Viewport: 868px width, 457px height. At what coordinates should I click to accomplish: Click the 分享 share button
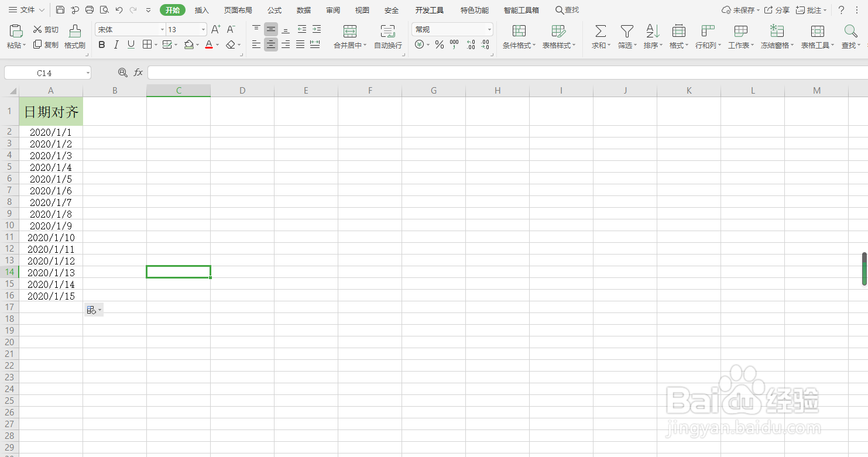(x=777, y=10)
